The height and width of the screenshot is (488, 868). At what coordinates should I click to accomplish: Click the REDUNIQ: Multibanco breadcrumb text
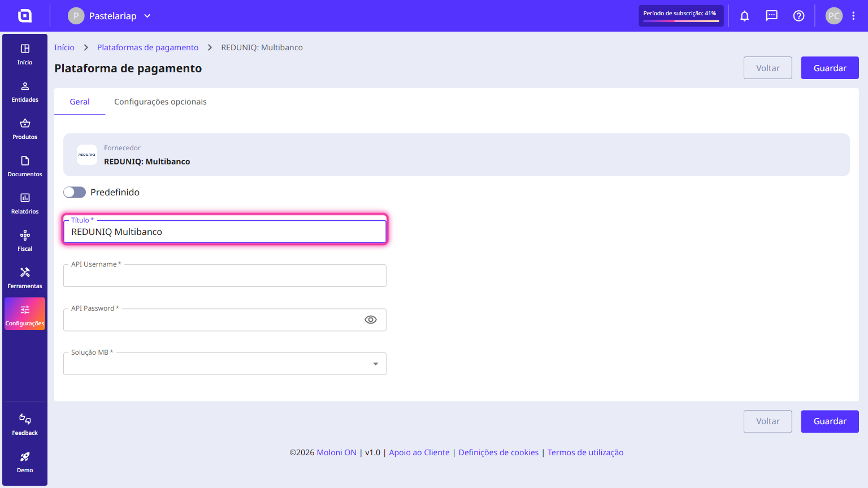262,47
